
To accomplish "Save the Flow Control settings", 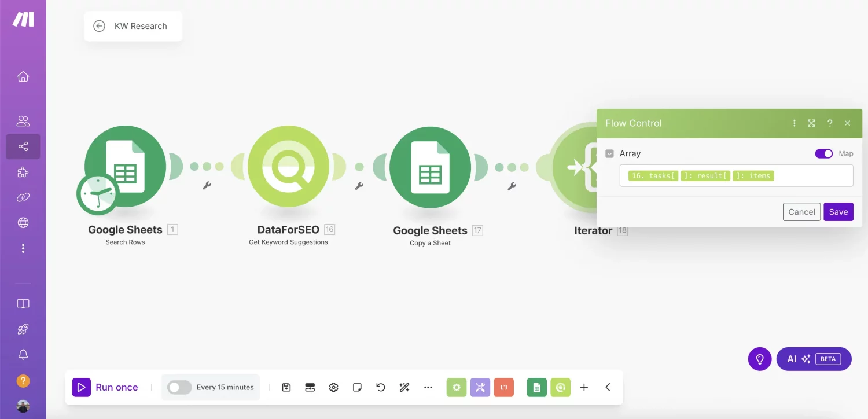I will pos(838,212).
